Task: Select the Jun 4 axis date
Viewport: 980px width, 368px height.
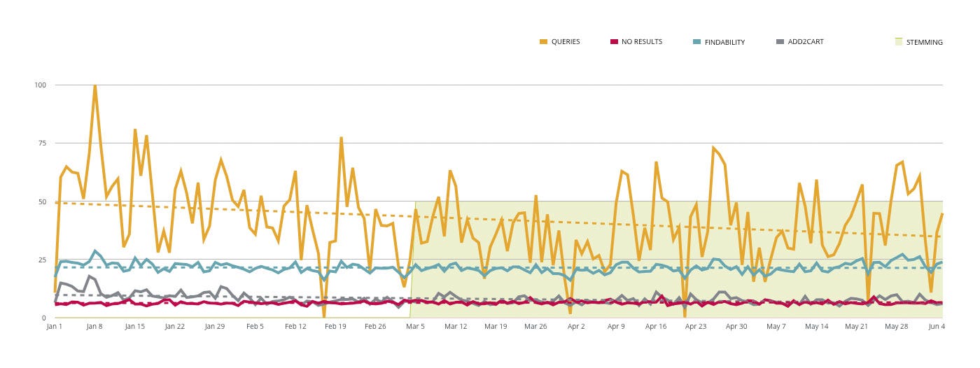Action: 935,327
